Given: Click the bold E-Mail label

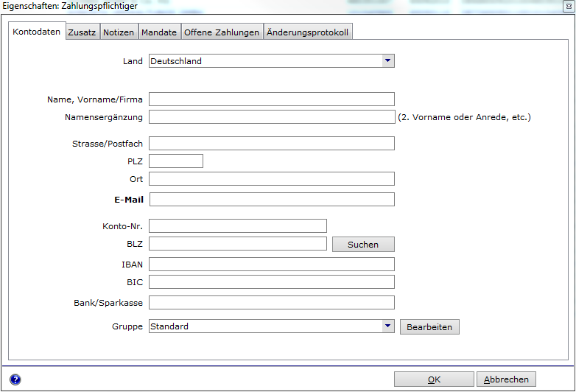Looking at the screenshot, I should [x=129, y=200].
